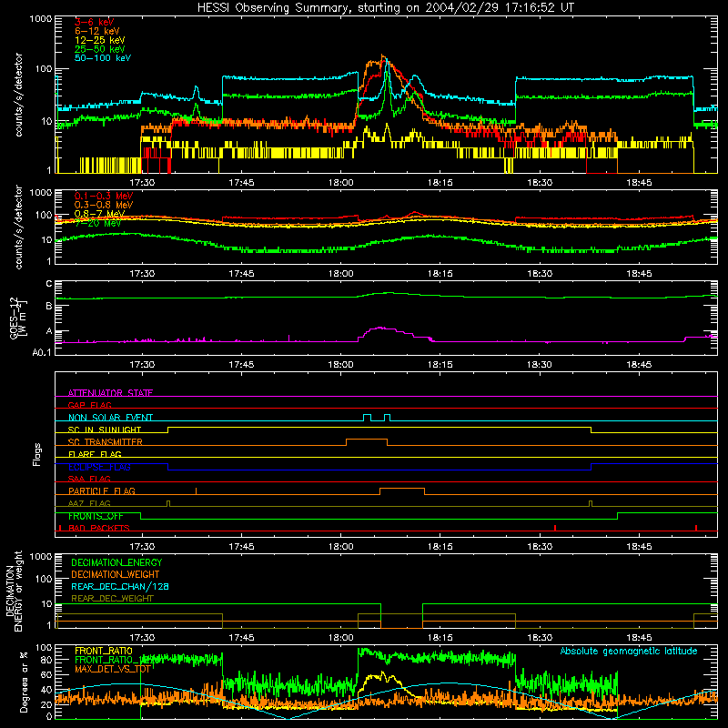Screen dimensions: 728x728
Task: Click the Absolute geomagnetic latitude label
Action: coord(629,651)
